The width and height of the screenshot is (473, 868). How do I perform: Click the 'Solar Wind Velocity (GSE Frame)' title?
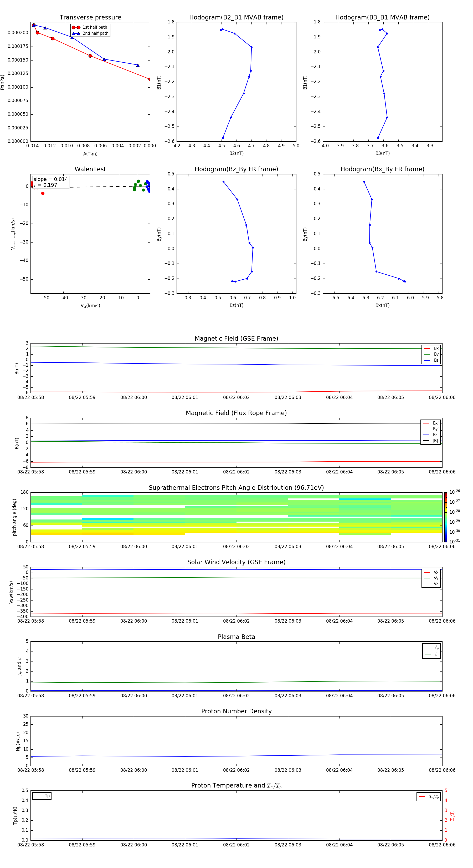point(236,562)
